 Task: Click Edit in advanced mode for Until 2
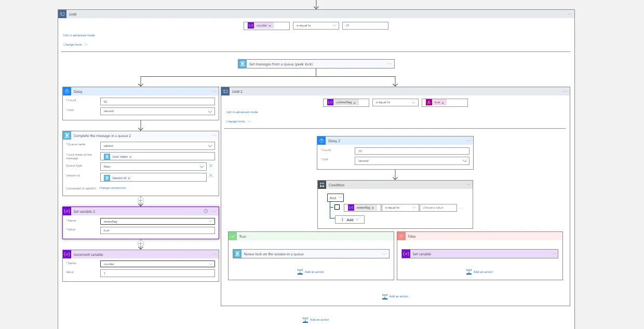point(242,112)
